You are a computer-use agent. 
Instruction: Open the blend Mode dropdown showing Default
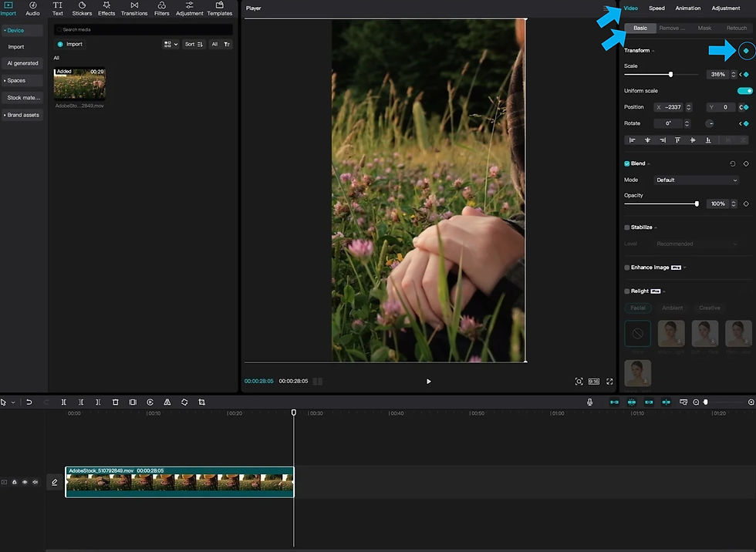pos(696,180)
